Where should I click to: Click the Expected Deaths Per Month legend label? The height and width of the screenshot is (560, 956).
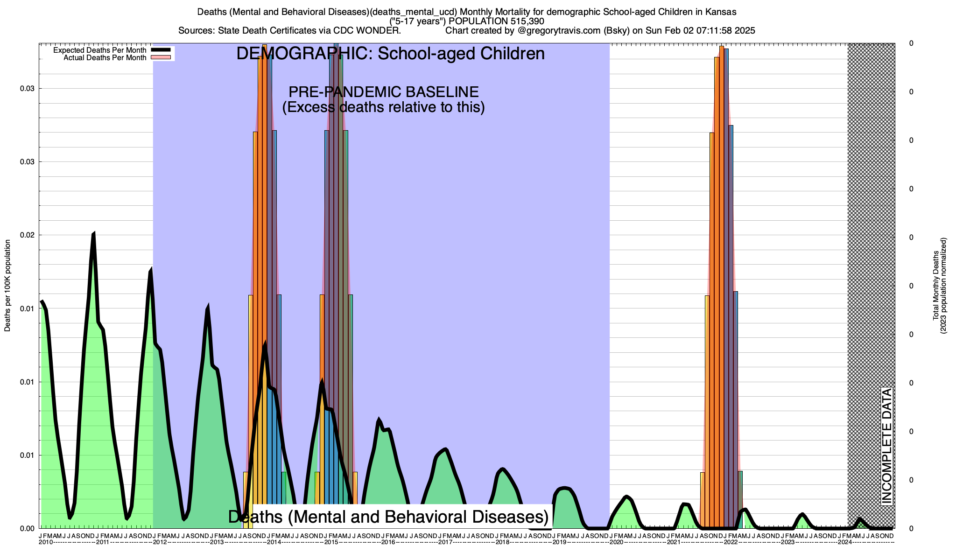99,50
